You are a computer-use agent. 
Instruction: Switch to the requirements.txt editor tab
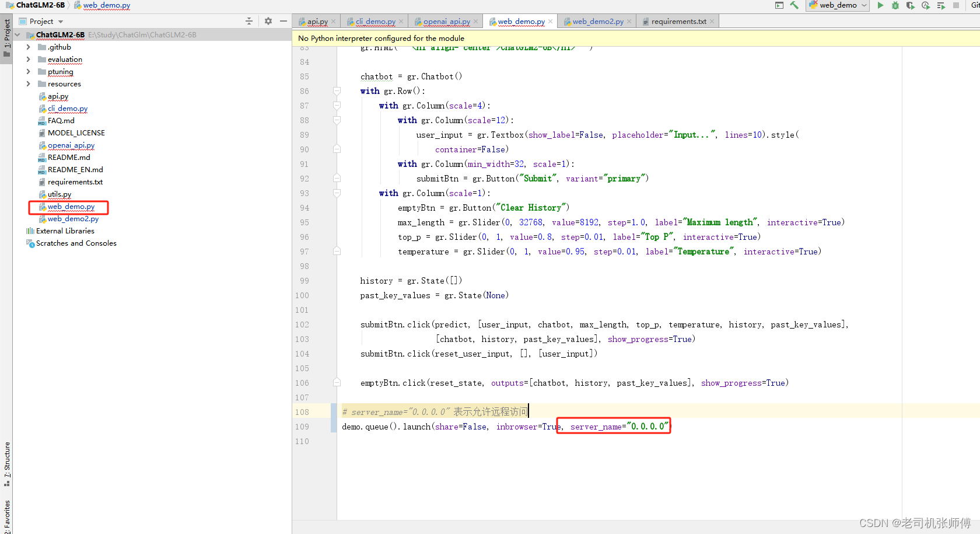coord(678,22)
